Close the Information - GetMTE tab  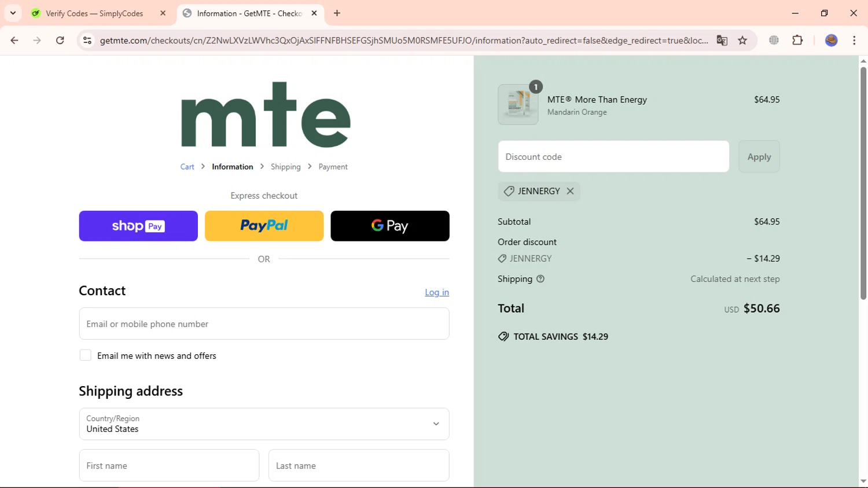coord(314,13)
